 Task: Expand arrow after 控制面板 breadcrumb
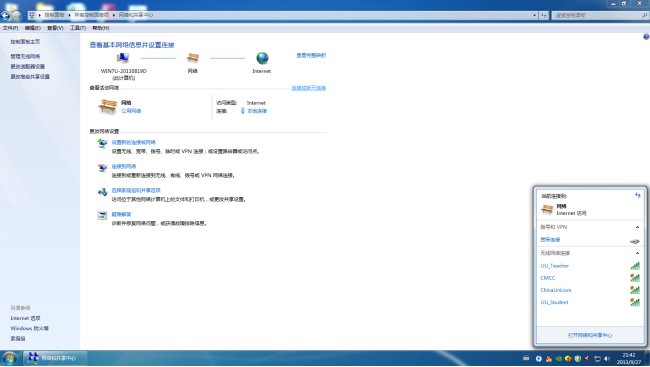pyautogui.click(x=69, y=15)
